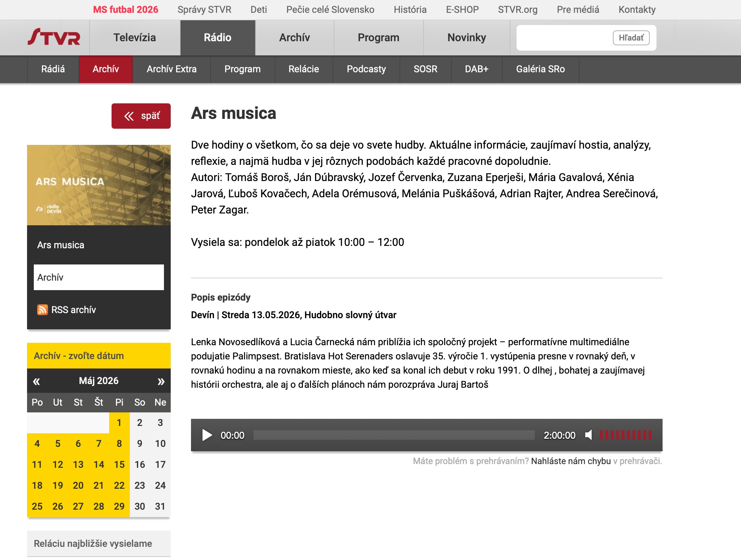Screen dimensions: 741x560
Task: Open the Archív main navigation tab
Action: point(294,37)
